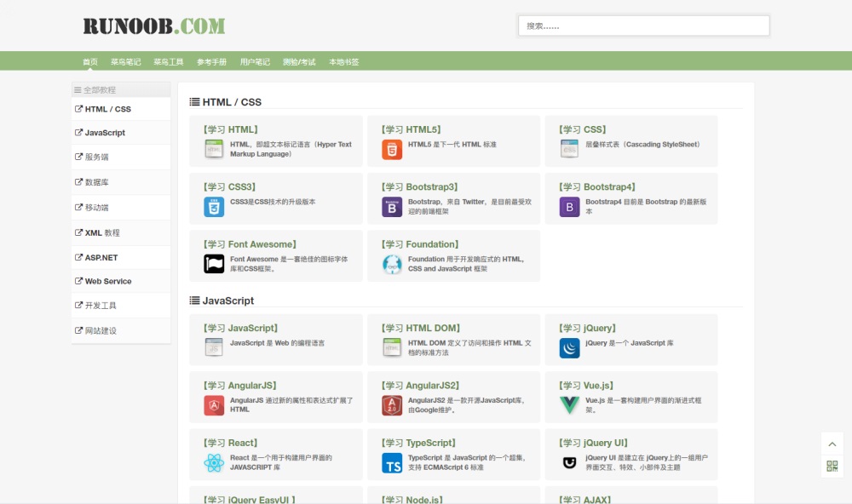The width and height of the screenshot is (852, 504).
Task: Open the 【学习 Foundation】 title link
Action: (421, 244)
